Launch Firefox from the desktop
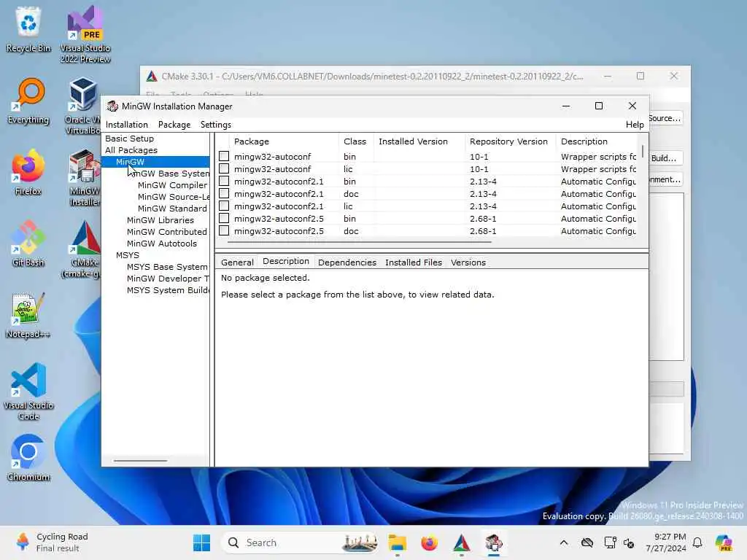This screenshot has height=560, width=747. [x=28, y=172]
